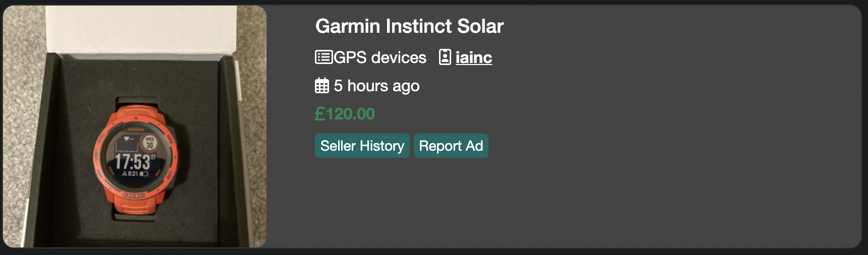Click the WED 30 date sub-dial on watch
The image size is (868, 255).
149,143
